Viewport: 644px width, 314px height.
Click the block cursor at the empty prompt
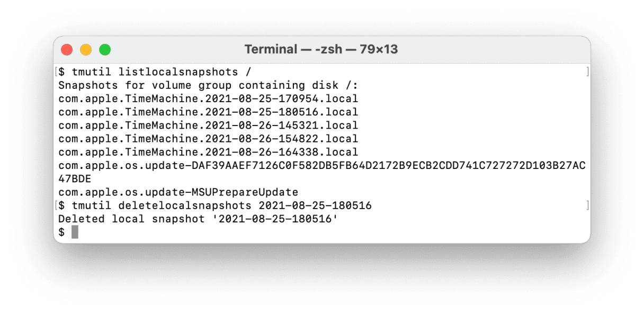pos(75,232)
